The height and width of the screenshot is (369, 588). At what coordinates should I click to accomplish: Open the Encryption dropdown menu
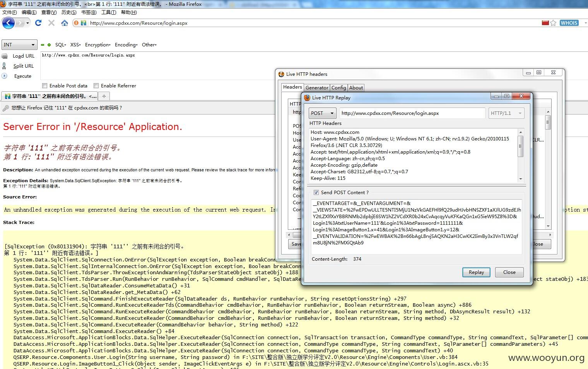pyautogui.click(x=98, y=45)
